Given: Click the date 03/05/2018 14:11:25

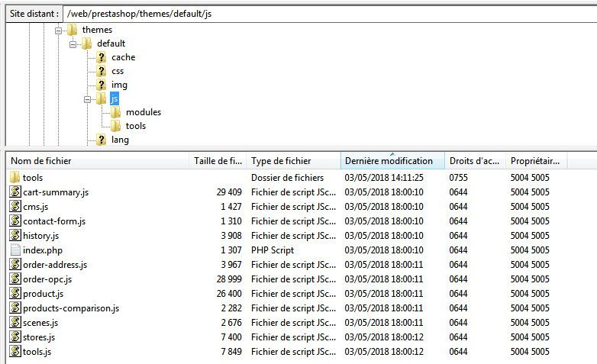Looking at the screenshot, I should point(384,178).
